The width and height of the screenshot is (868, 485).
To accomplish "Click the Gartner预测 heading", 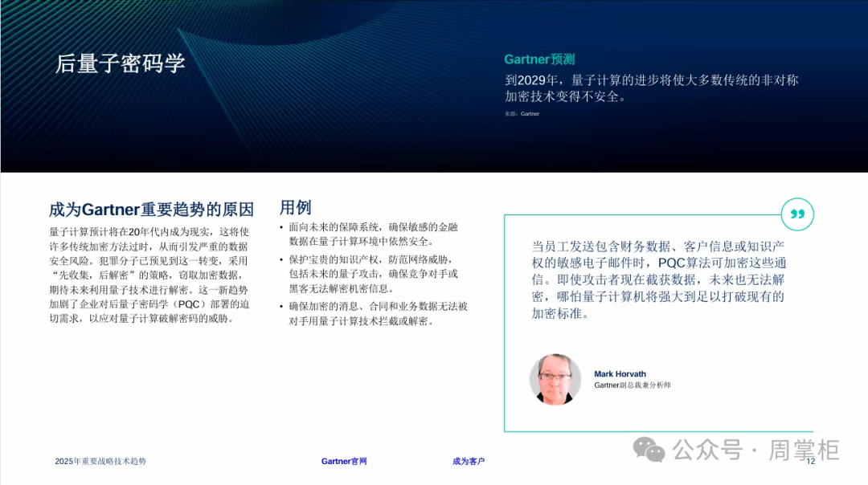I will tap(539, 59).
